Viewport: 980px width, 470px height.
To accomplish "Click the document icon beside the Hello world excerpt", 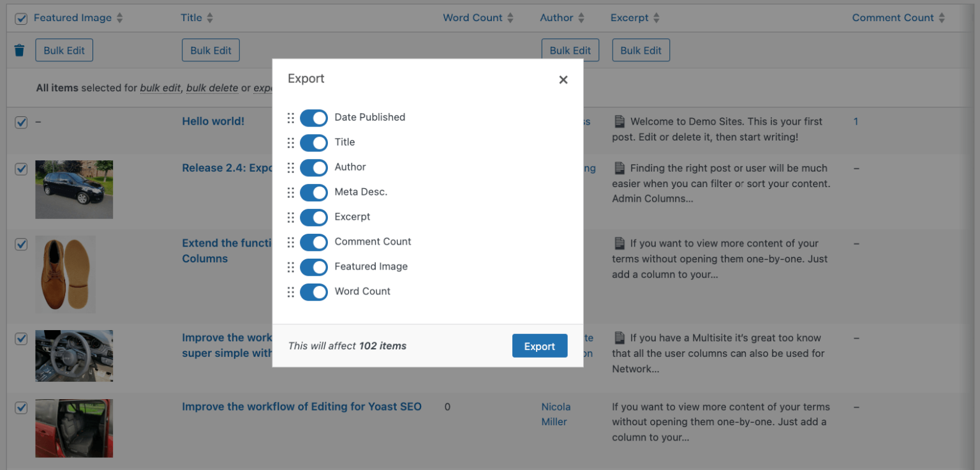I will tap(620, 121).
